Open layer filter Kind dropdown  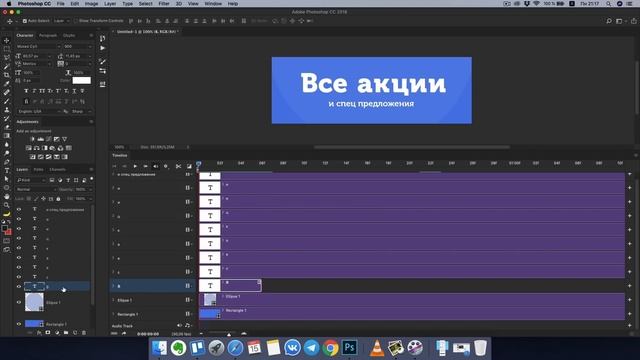pos(31,180)
